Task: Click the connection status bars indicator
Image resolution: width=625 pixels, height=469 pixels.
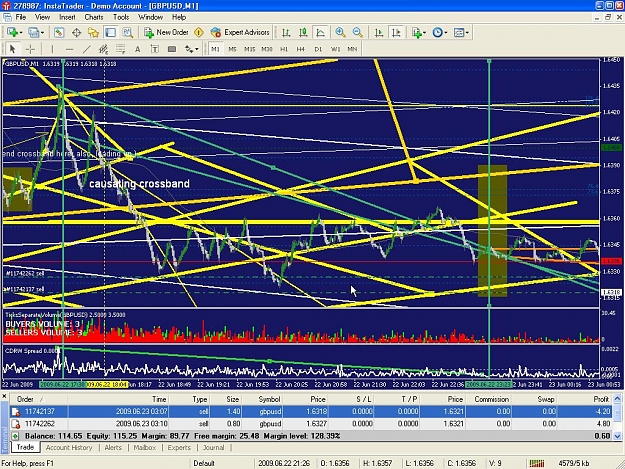Action: pyautogui.click(x=537, y=463)
